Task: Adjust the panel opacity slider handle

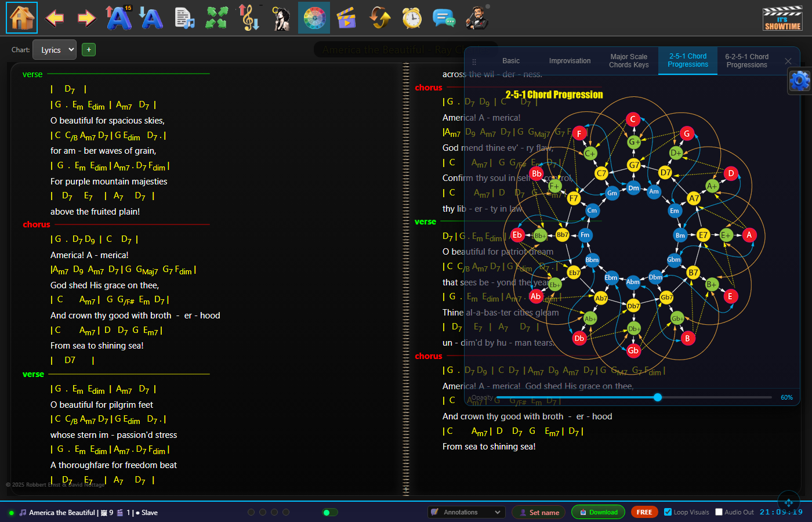Action: pos(658,397)
